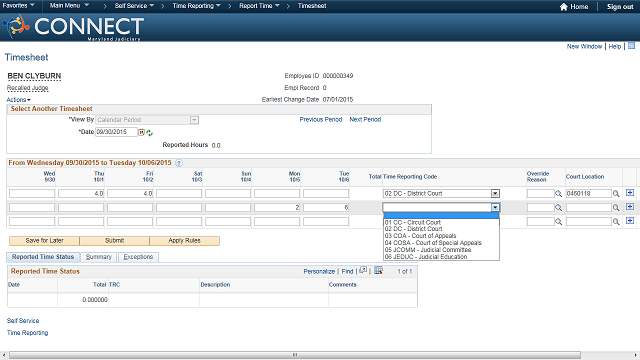Click the BEN CLYBURN employee name link
Viewport: 640px width, 360px height.
[x=34, y=76]
